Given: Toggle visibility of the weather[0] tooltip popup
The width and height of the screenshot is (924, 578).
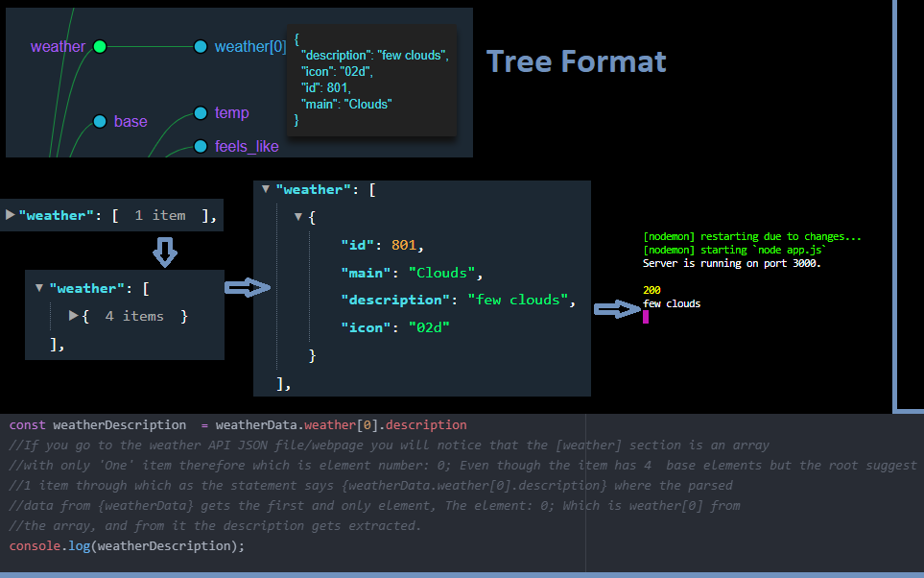Looking at the screenshot, I should pyautogui.click(x=372, y=79).
